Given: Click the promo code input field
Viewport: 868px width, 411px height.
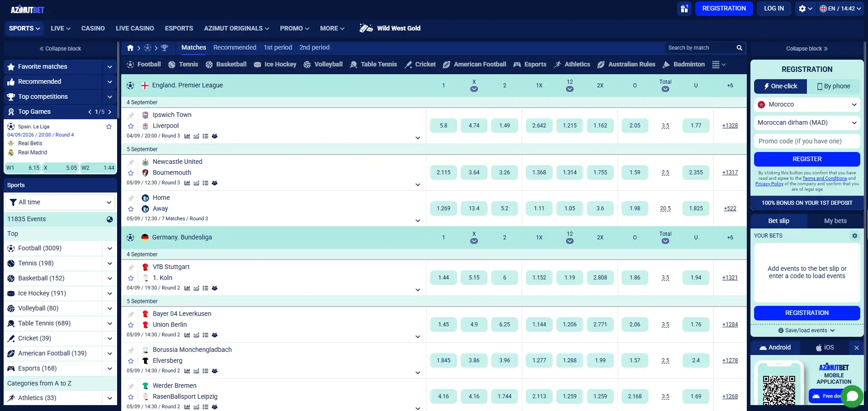Looking at the screenshot, I should [807, 141].
